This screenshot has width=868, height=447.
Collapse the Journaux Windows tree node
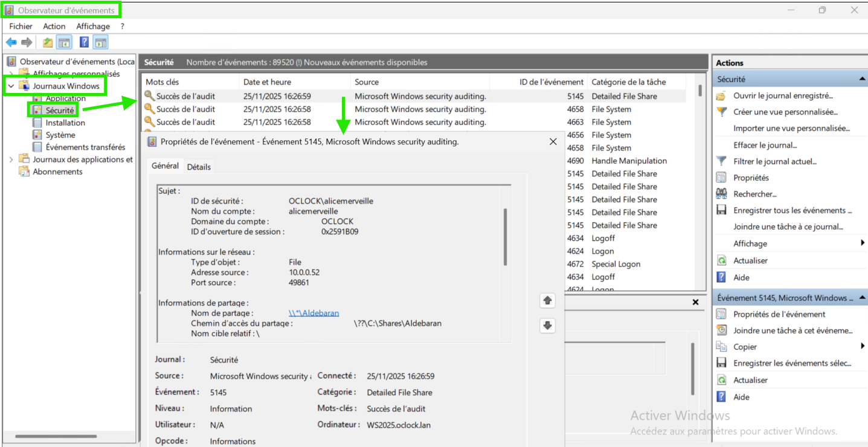coord(11,86)
